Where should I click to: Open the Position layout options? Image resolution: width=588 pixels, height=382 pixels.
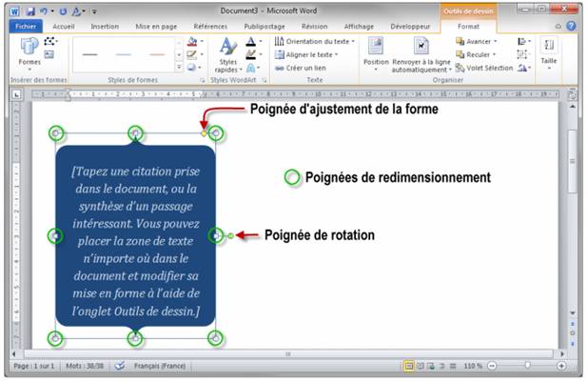click(376, 51)
